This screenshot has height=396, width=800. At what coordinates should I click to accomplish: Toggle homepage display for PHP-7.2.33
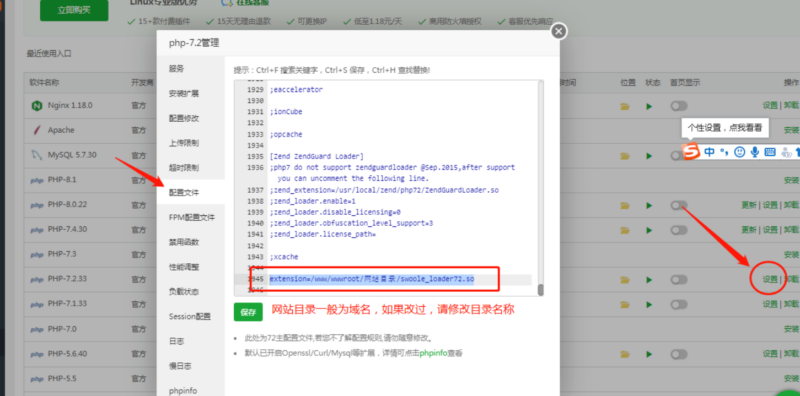679,280
